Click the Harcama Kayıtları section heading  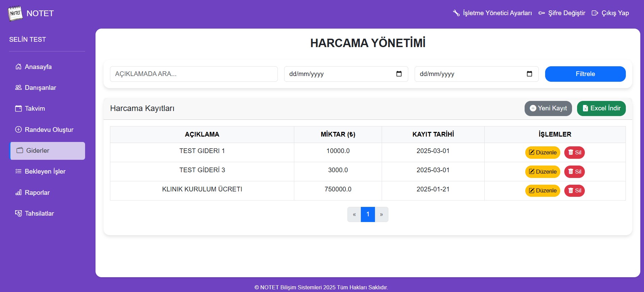click(142, 108)
